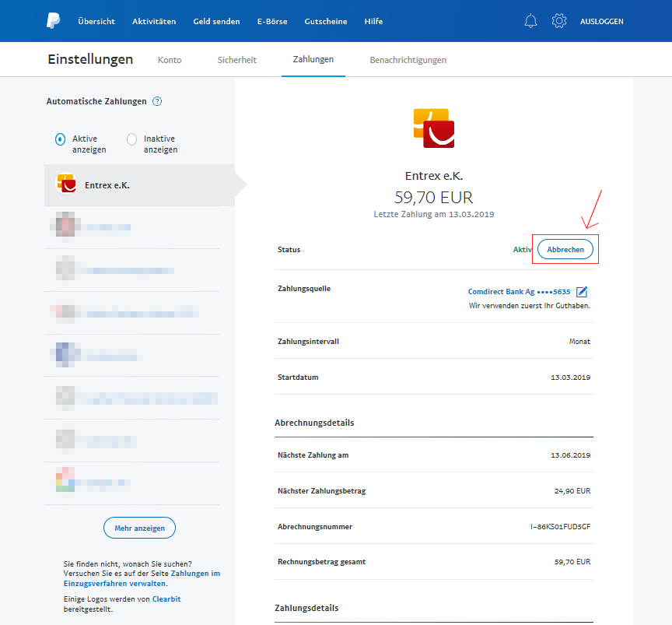The width and height of the screenshot is (672, 625).
Task: Click the 'Automatische Zahlungen' heading
Action: [96, 101]
